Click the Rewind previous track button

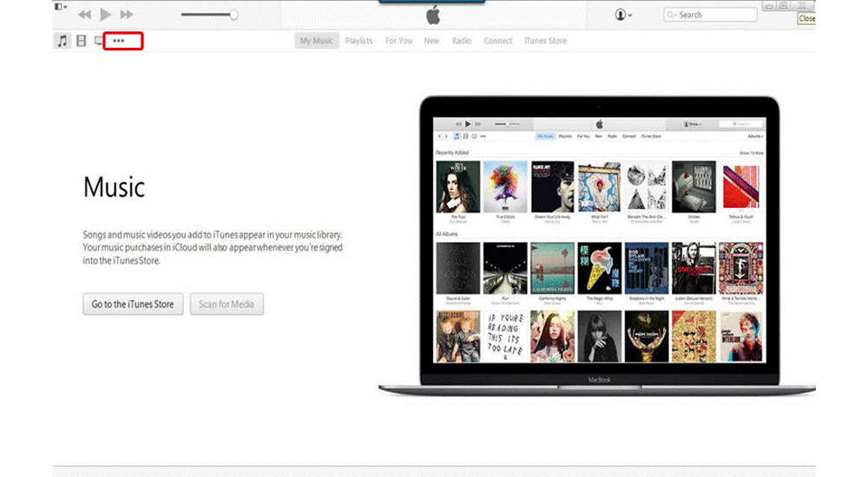[x=84, y=15]
